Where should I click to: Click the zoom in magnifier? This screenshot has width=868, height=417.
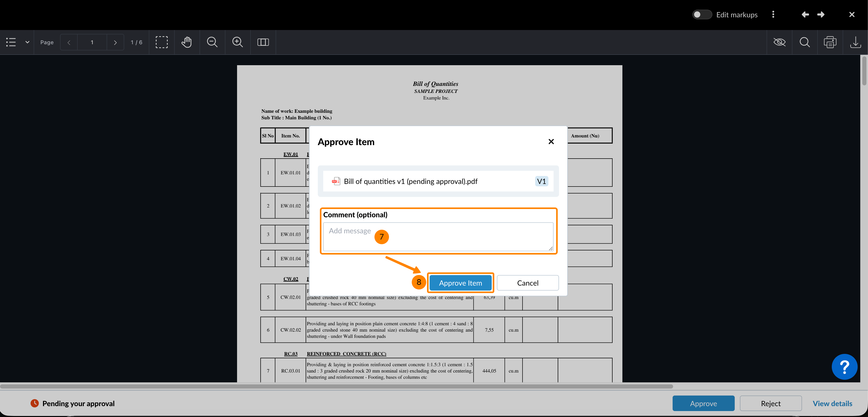click(x=238, y=42)
